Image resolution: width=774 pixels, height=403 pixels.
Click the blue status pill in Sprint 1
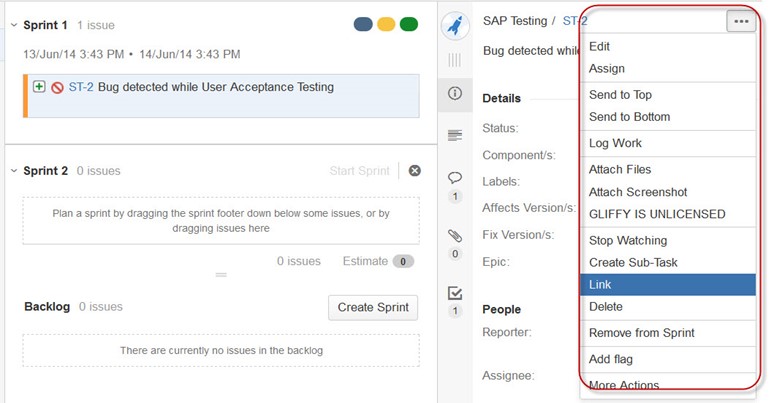coord(363,24)
